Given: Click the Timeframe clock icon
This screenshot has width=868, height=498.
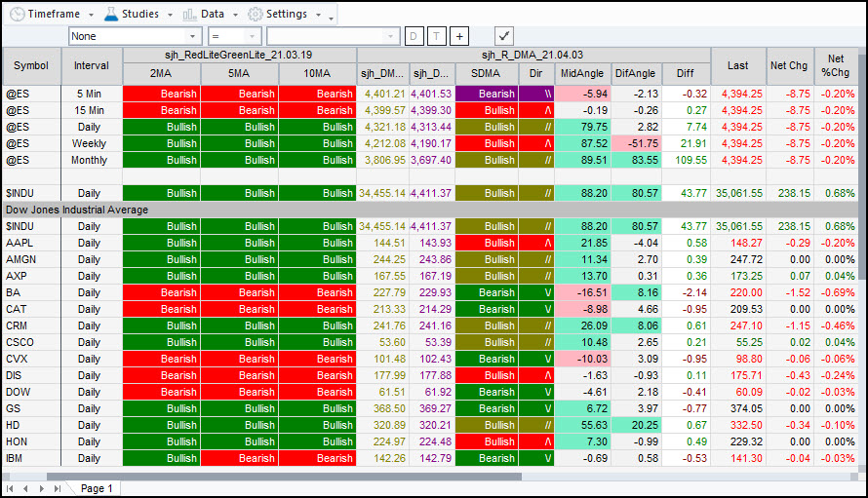Looking at the screenshot, I should (18, 14).
